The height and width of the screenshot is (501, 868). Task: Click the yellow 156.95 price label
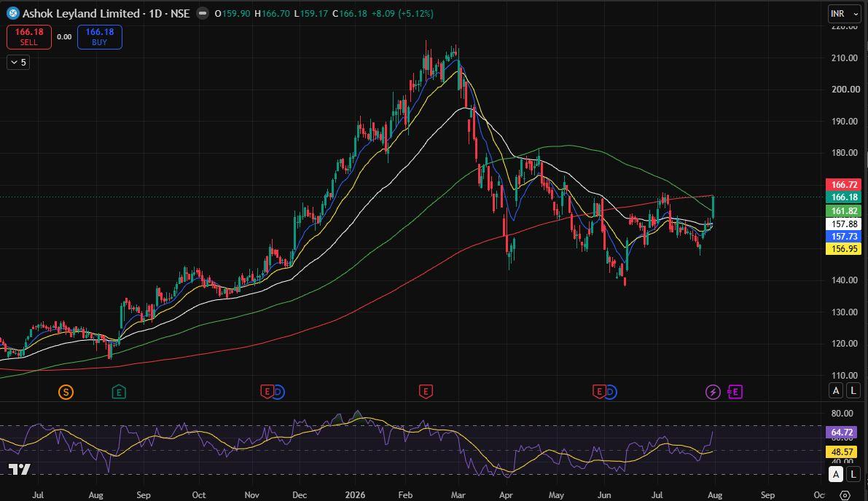844,249
